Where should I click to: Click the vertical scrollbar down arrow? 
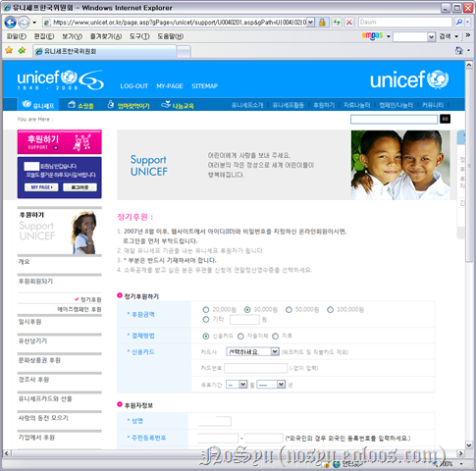[469, 445]
